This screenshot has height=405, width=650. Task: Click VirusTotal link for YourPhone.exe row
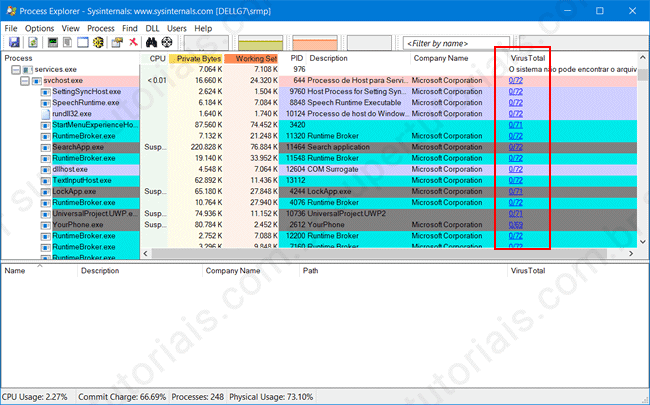(x=516, y=225)
